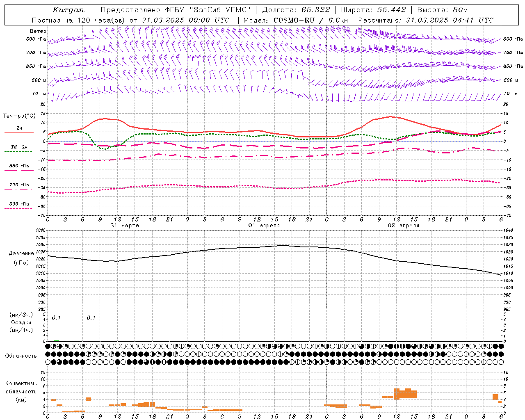525x420 pixels.
Task: Click the '(гПа)' unit label under Давление
Action: pyautogui.click(x=21, y=263)
